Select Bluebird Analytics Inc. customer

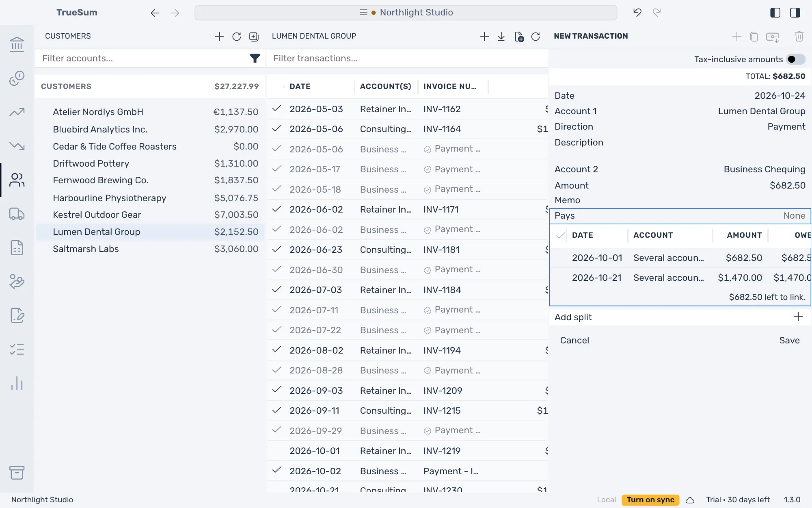[150, 130]
